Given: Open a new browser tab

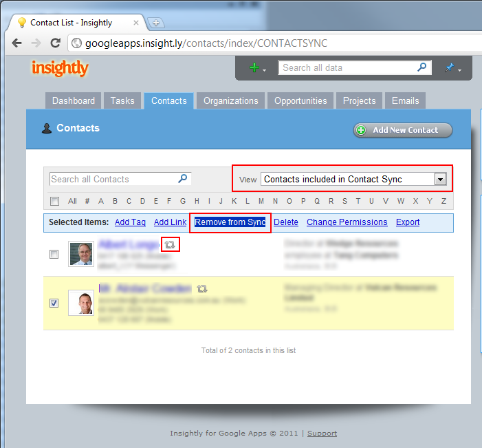Looking at the screenshot, I should 156,23.
